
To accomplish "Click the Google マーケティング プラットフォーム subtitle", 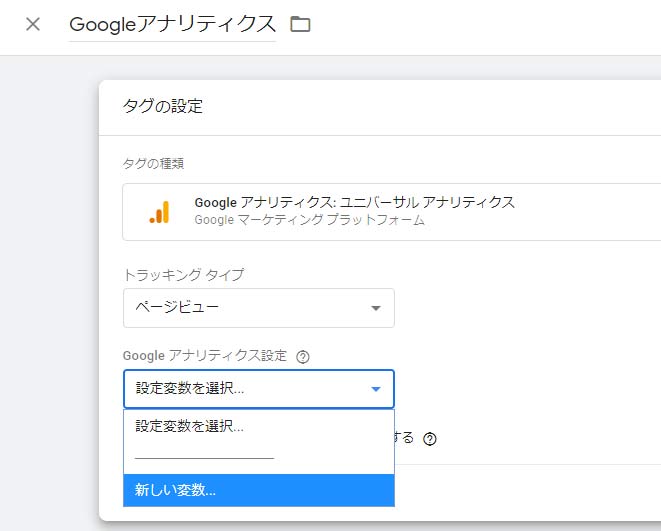I will (309, 220).
